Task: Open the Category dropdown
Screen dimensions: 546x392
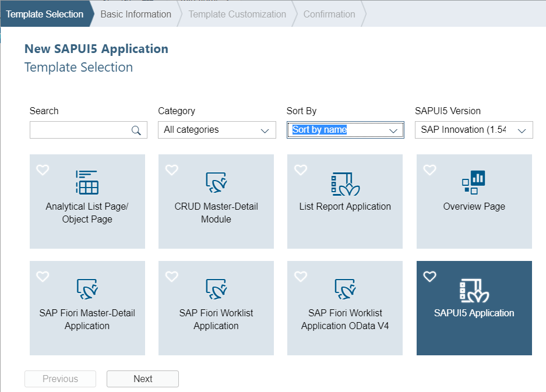Action: point(217,130)
